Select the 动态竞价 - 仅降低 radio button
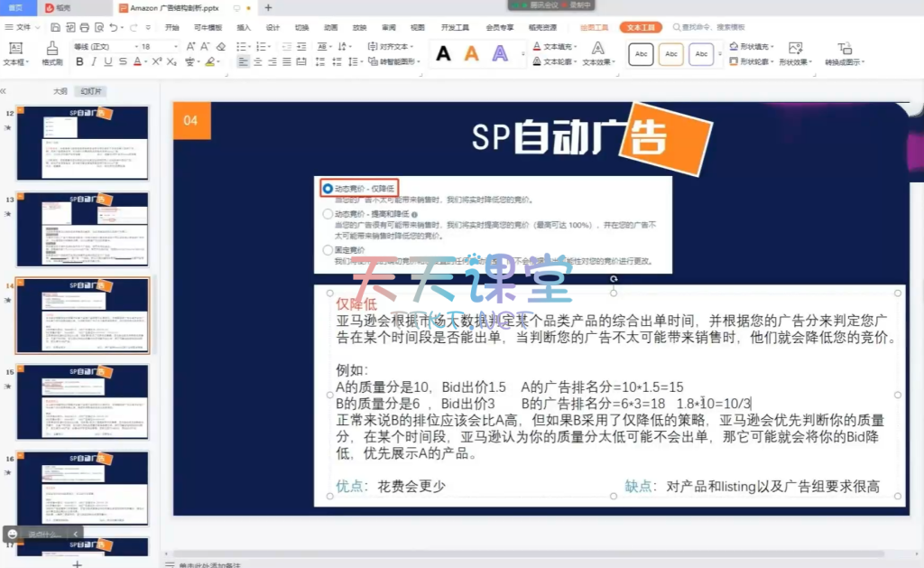 pos(328,189)
